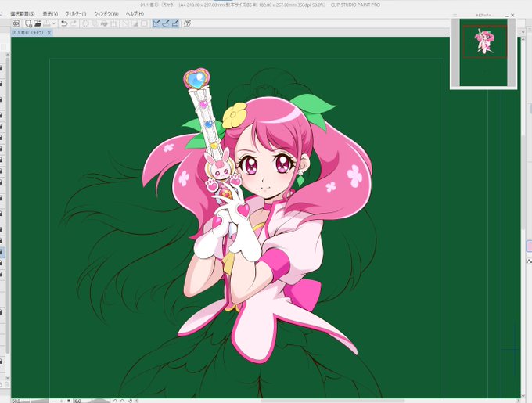Click the Fill icon in the command bar
Screen dimensions: 532x403
pyautogui.click(x=104, y=23)
